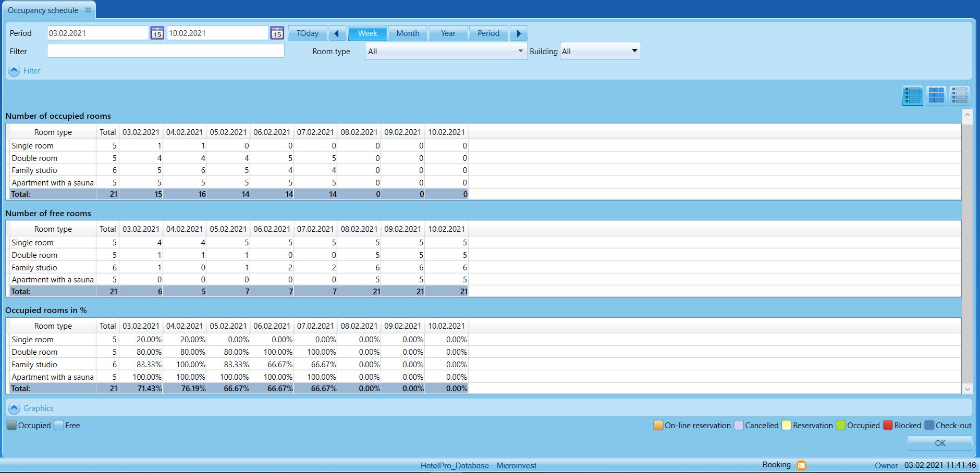Select the Month period button

point(408,33)
